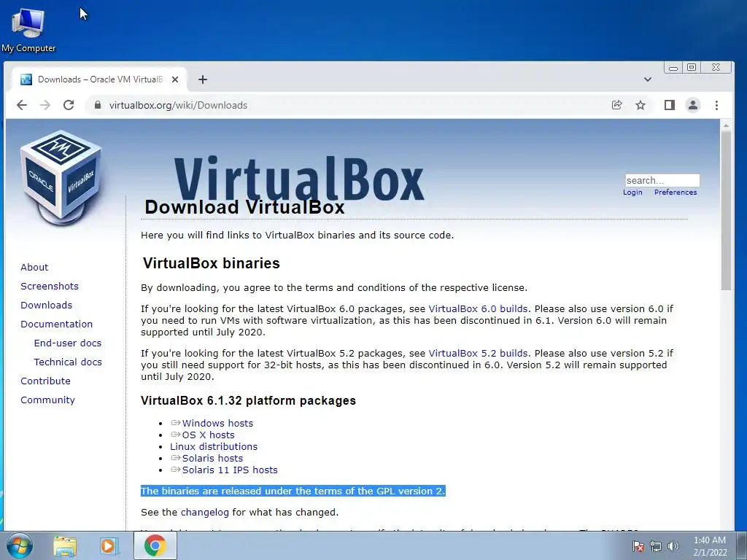Viewport: 747px width, 560px height.
Task: Open the Chrome profile avatar menu
Action: coord(693,105)
